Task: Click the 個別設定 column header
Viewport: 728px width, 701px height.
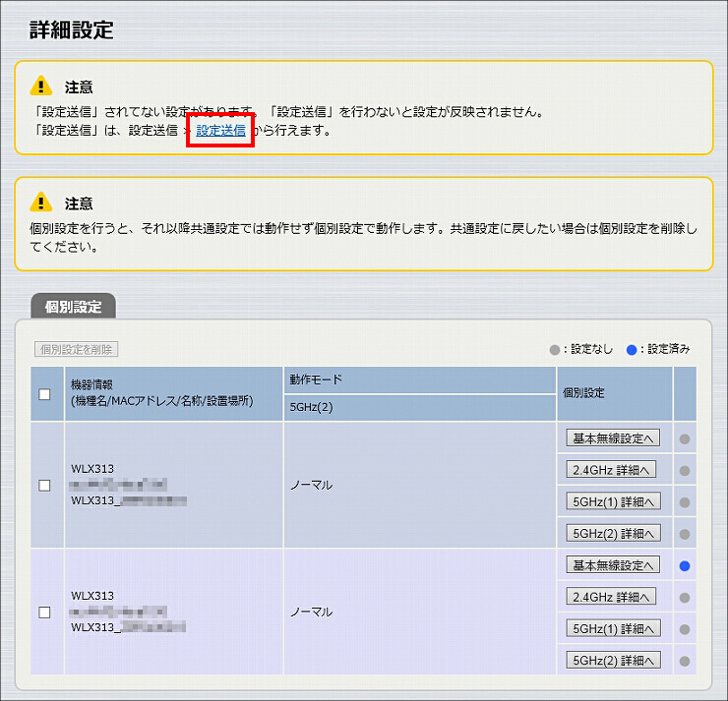Action: coord(615,393)
